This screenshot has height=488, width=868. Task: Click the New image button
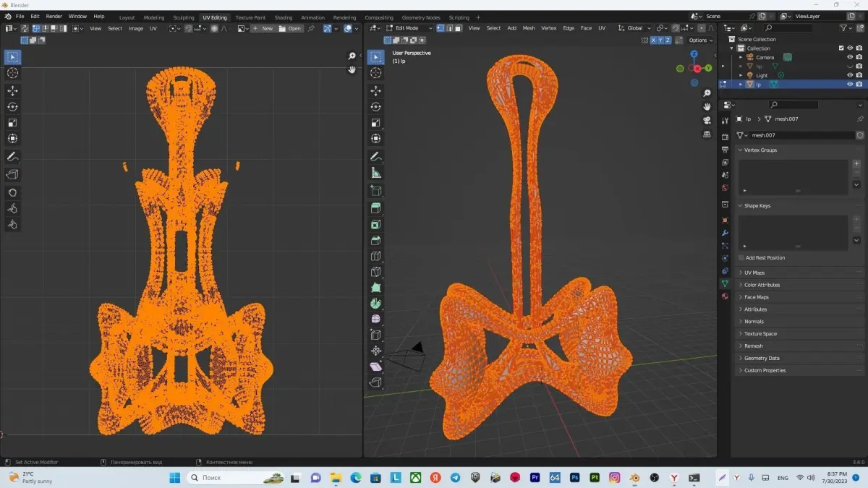tap(263, 28)
